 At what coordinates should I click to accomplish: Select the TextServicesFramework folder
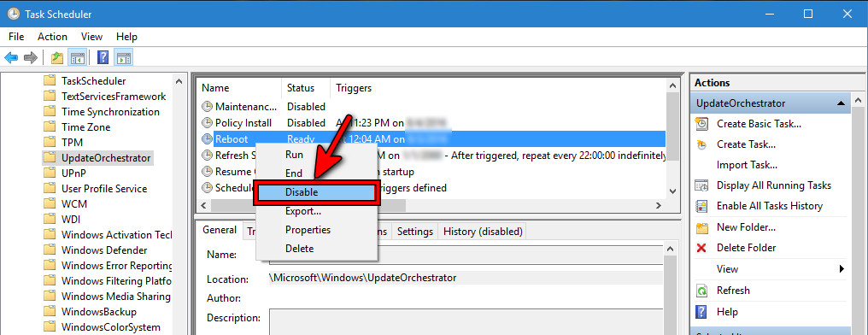[114, 97]
